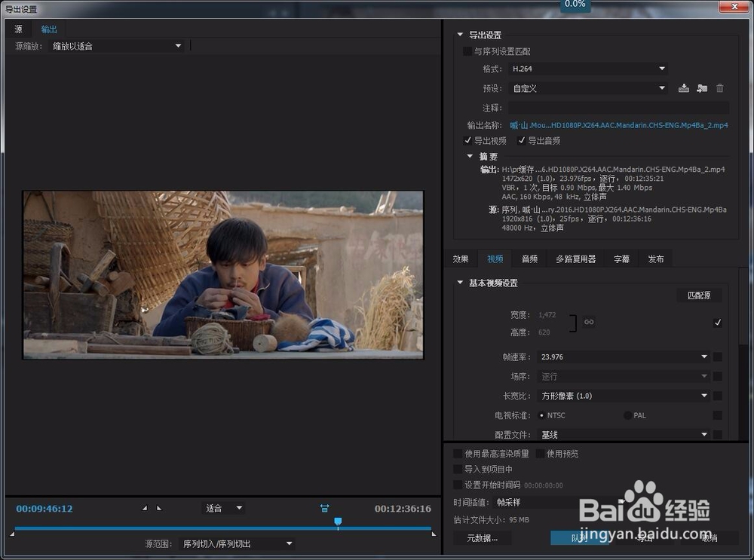Open the 配置文件 基线 dropdown

[x=624, y=435]
